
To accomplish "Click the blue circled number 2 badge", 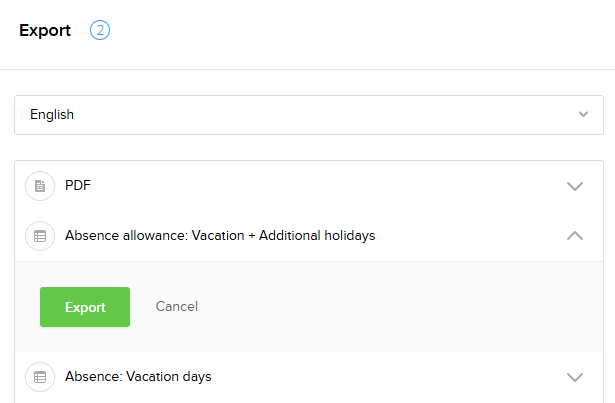I will coord(99,30).
